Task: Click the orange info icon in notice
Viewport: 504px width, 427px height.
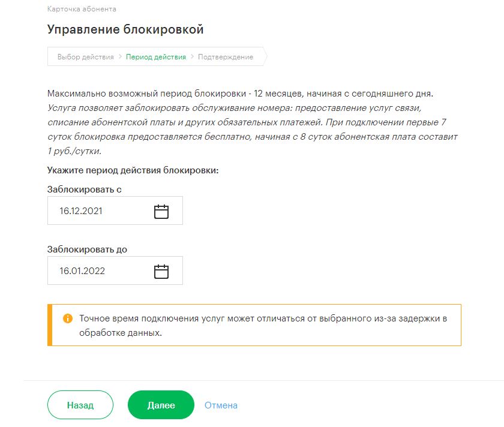Action: pyautogui.click(x=67, y=318)
